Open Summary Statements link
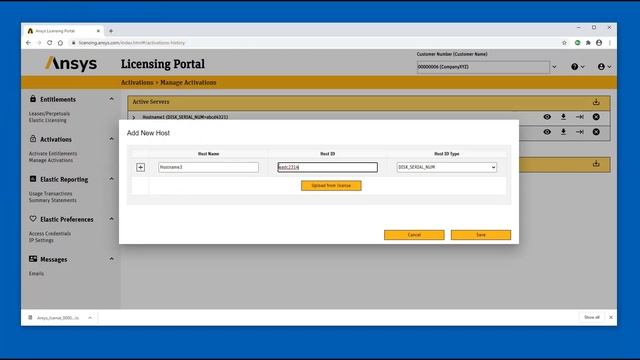 (52, 200)
